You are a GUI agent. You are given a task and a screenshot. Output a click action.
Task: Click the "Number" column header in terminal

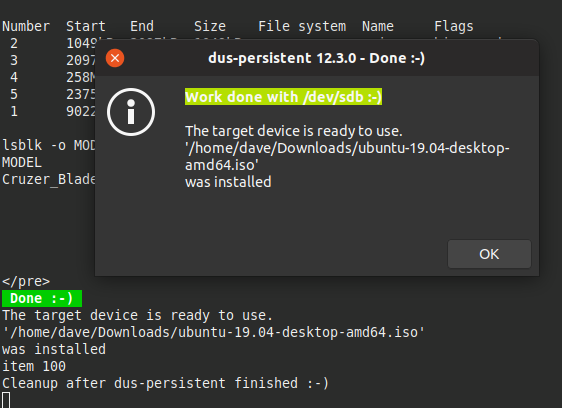pyautogui.click(x=26, y=26)
